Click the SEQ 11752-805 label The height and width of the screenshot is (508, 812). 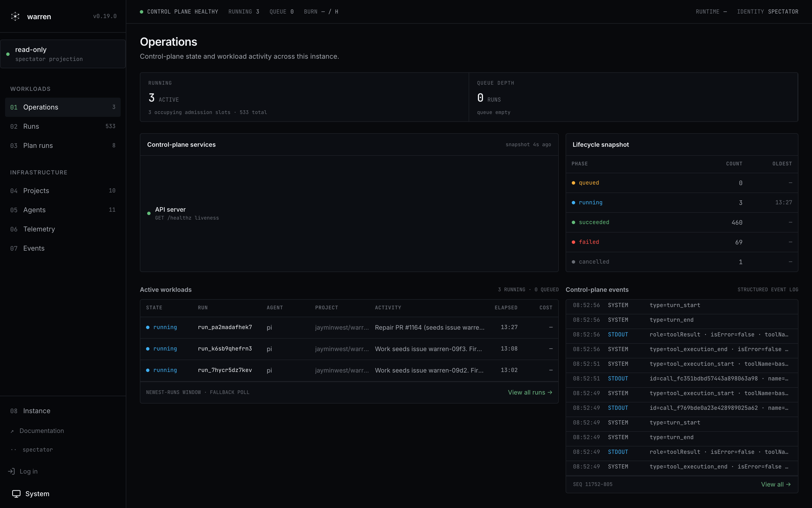(x=593, y=484)
